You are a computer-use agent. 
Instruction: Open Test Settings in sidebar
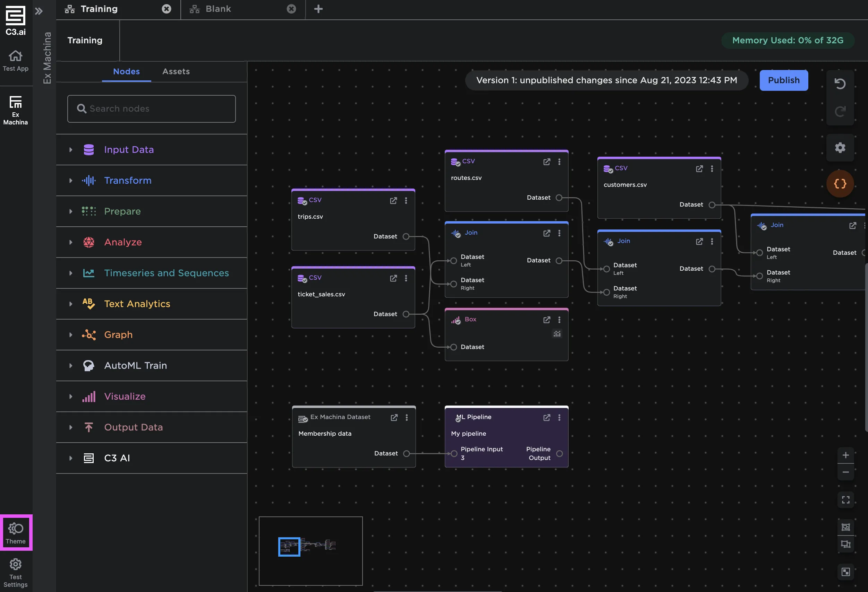16,572
